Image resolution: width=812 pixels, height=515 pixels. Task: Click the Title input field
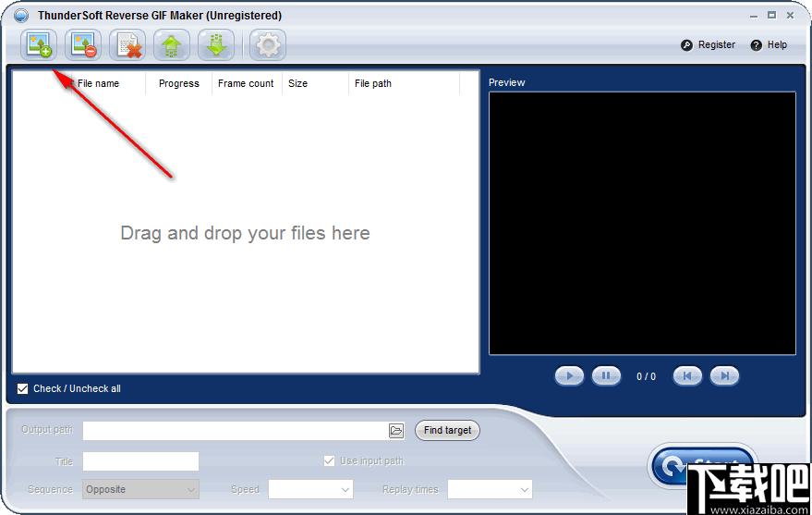tap(140, 461)
